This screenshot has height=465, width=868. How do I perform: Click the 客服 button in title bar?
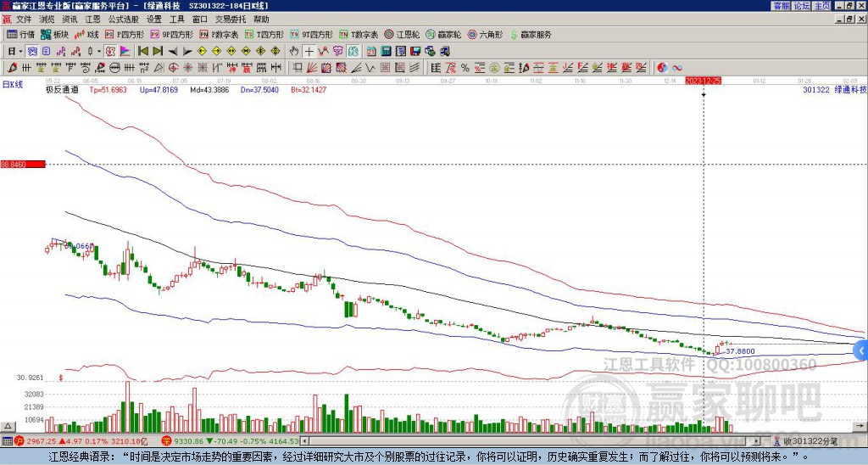(781, 5)
